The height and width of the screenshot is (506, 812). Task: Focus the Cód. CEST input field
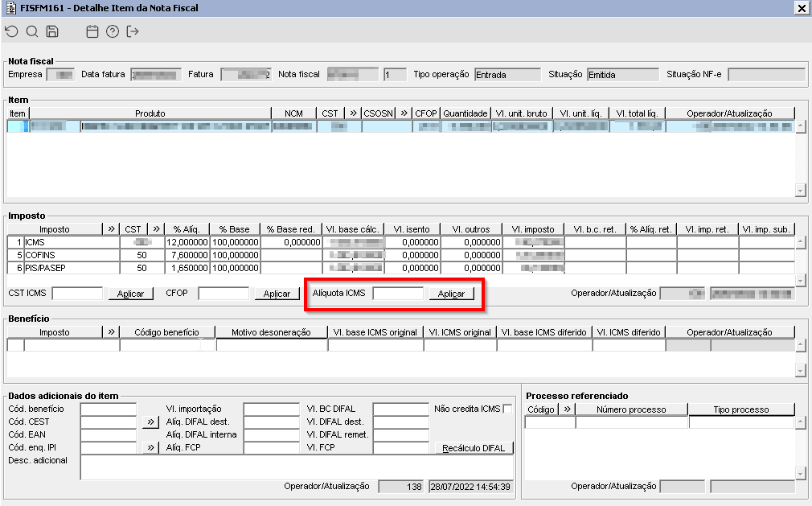109,422
